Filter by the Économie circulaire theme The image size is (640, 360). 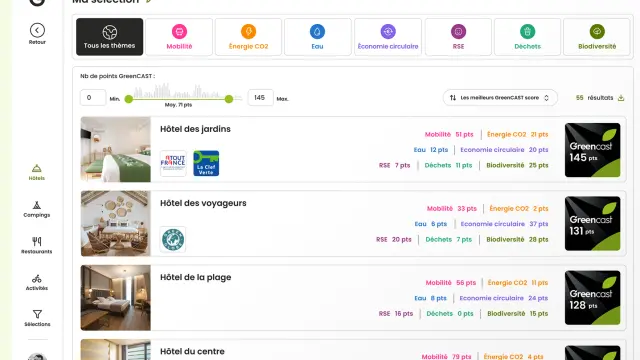pos(388,37)
